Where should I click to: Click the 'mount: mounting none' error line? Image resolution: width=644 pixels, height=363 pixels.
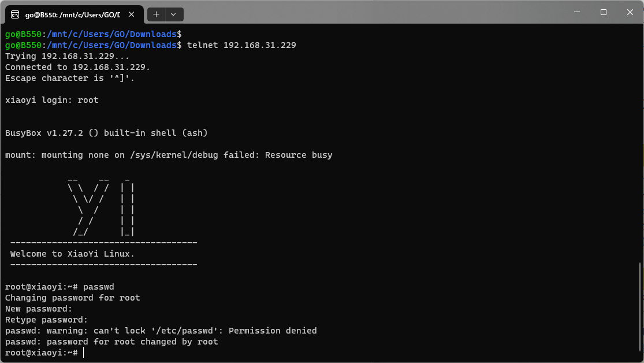169,155
